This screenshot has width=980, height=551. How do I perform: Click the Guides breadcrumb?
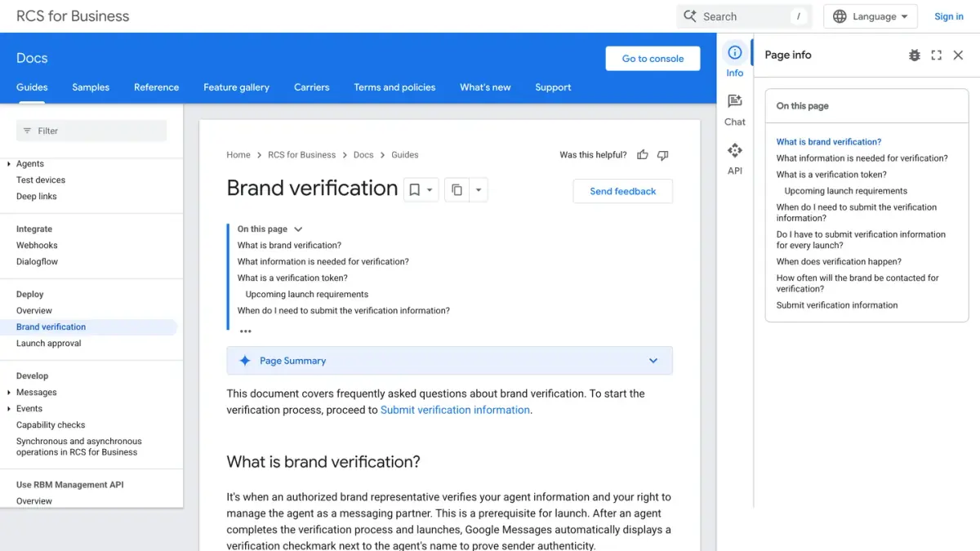point(405,155)
